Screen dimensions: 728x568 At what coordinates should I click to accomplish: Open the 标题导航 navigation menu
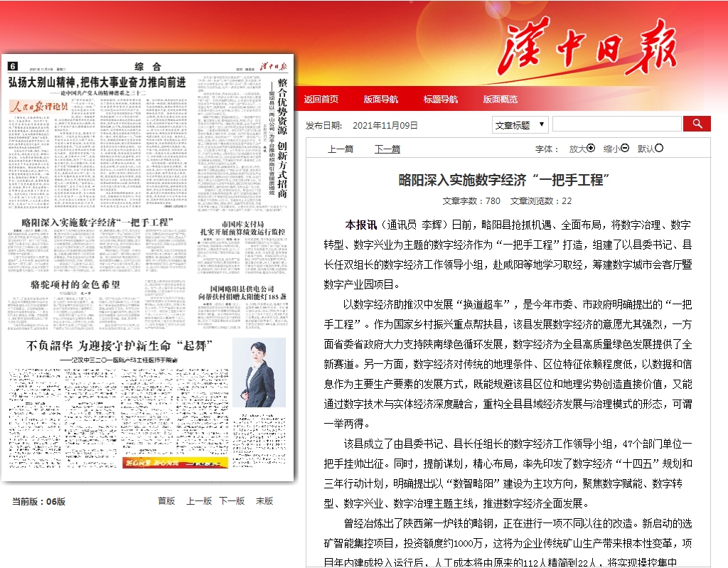441,99
